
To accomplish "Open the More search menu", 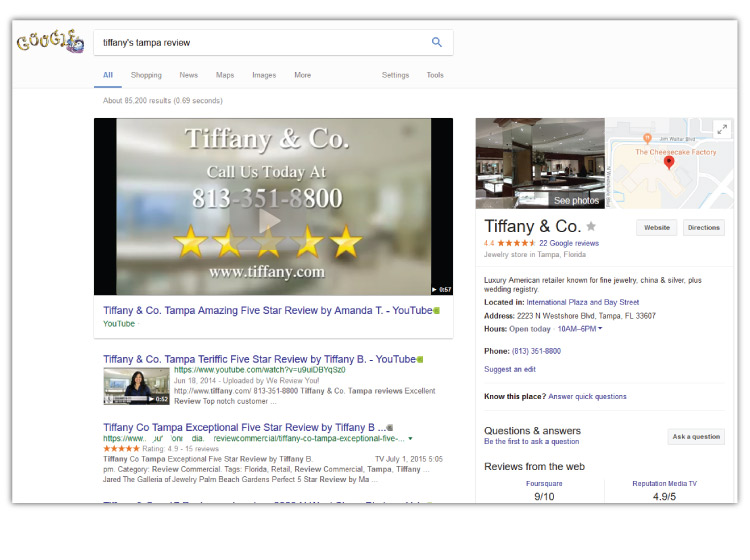I will (302, 75).
